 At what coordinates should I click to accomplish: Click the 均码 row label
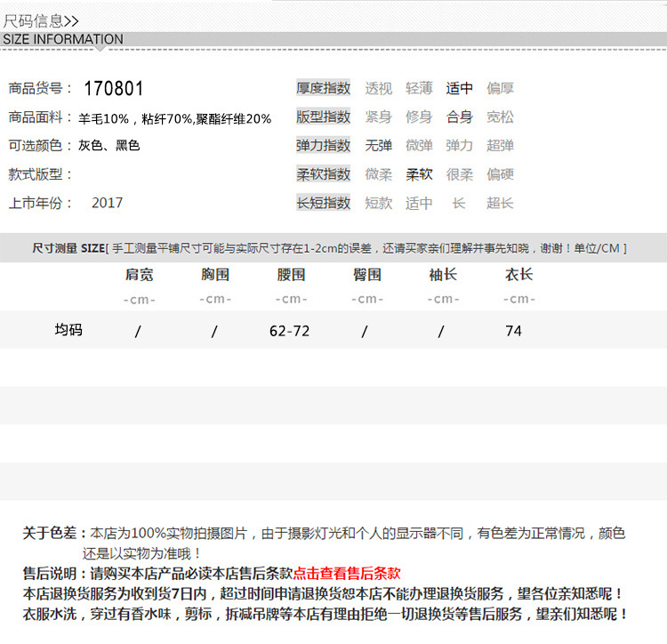[x=68, y=330]
